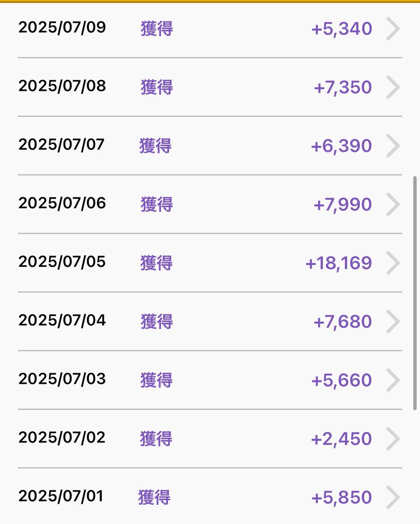The image size is (420, 524).
Task: Select the 2025/07/09 date row
Action: 210,29
